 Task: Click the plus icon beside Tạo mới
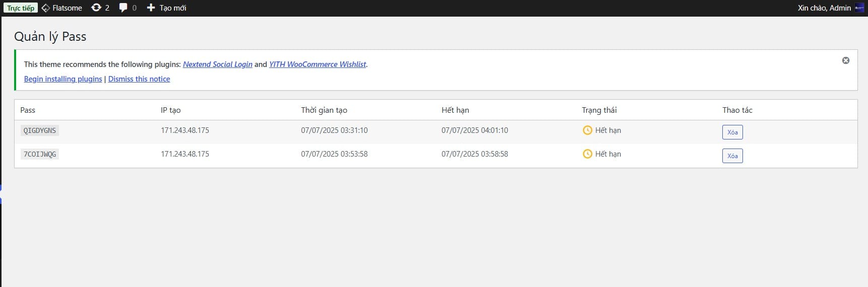coord(151,8)
